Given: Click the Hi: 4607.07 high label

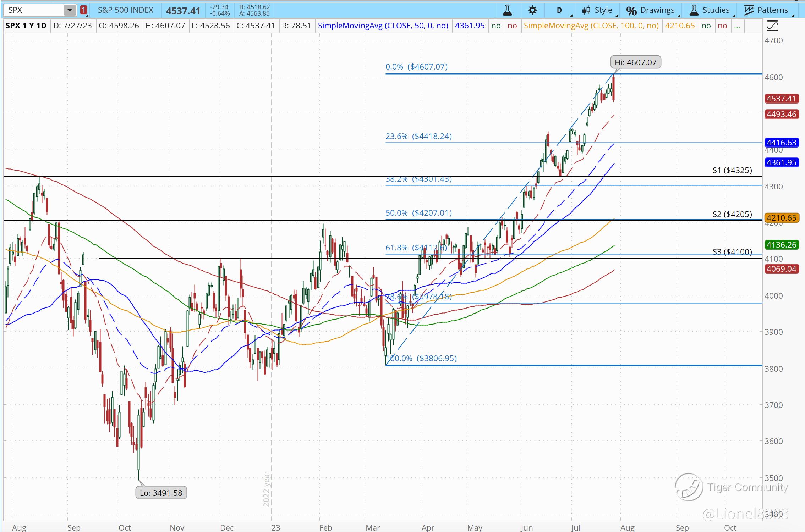Looking at the screenshot, I should point(635,62).
